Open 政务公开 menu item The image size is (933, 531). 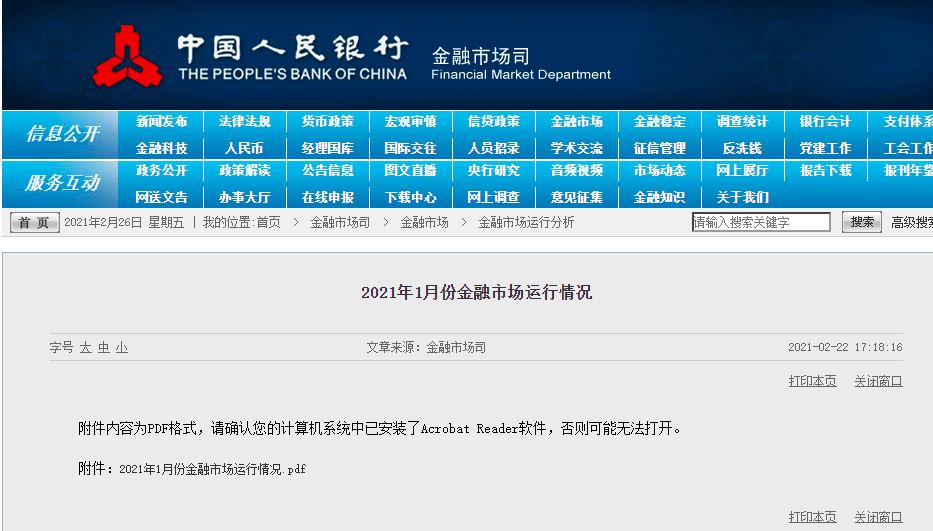[161, 170]
